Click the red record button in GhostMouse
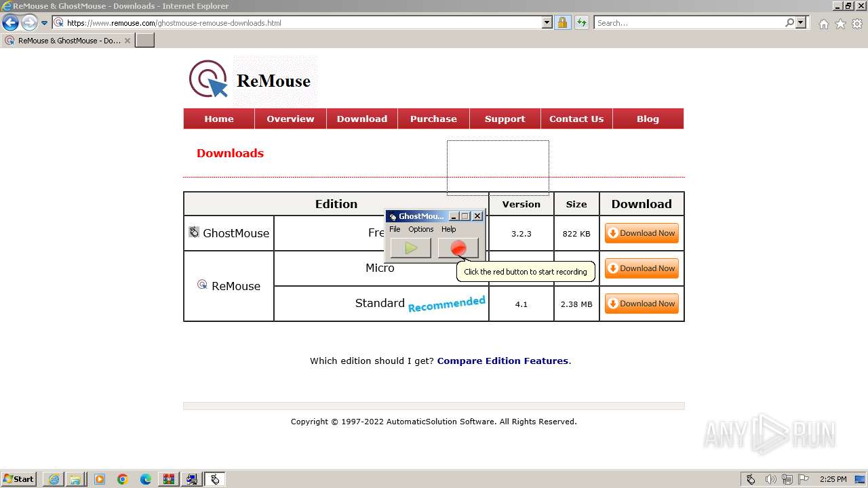868x488 pixels. point(458,249)
